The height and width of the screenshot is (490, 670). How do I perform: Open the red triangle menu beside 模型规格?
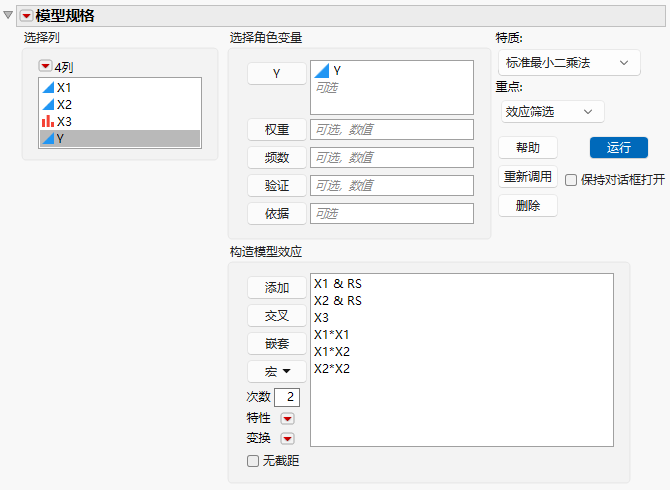pyautogui.click(x=26, y=16)
